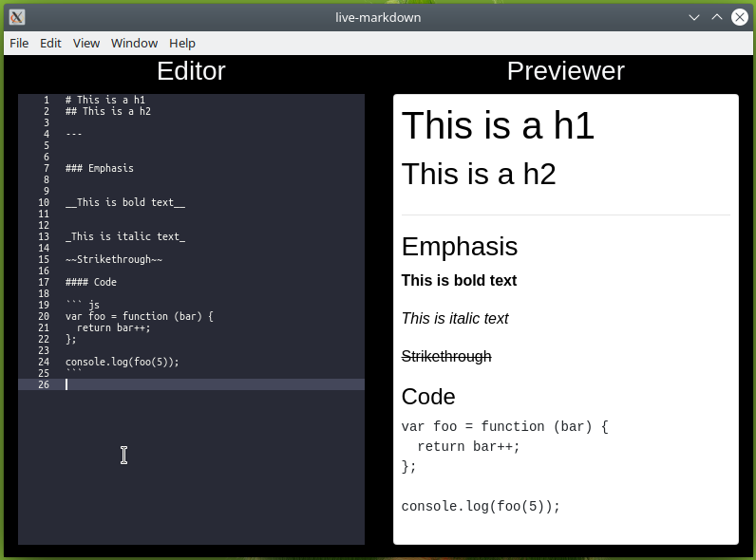Close the live-markdown window
The width and height of the screenshot is (756, 560).
coord(740,17)
